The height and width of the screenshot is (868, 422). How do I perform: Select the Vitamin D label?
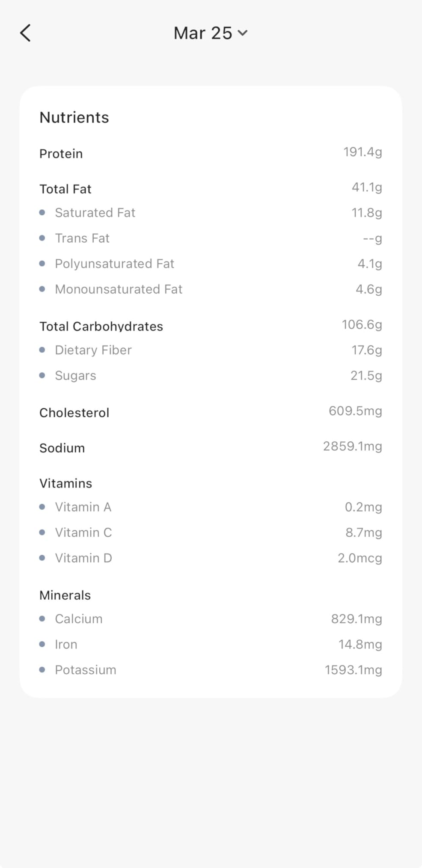(x=83, y=558)
